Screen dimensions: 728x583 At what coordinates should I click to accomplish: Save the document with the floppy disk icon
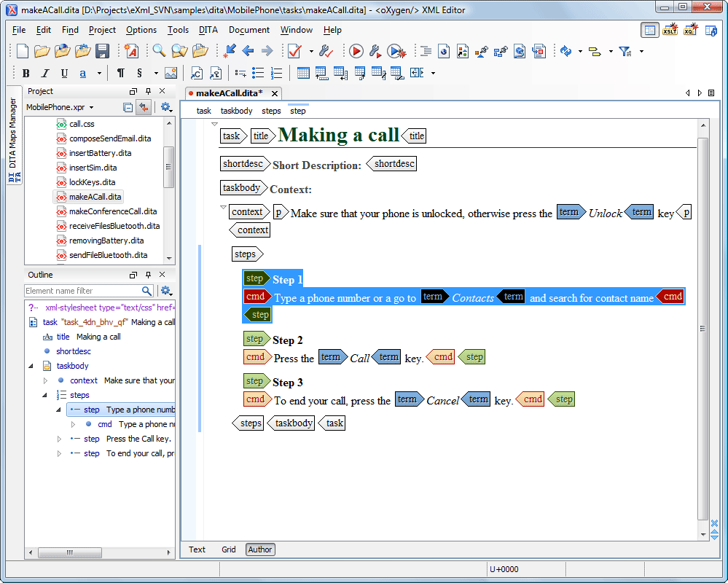point(102,51)
